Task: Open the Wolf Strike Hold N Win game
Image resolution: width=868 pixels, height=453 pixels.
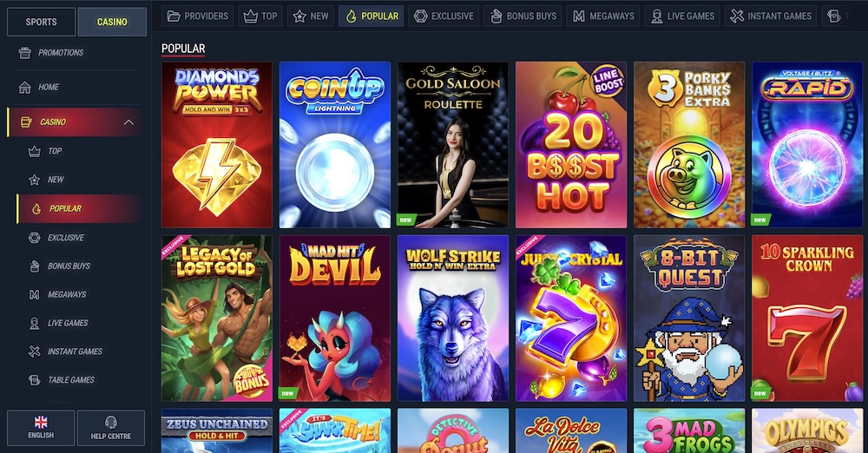Action: click(x=453, y=318)
